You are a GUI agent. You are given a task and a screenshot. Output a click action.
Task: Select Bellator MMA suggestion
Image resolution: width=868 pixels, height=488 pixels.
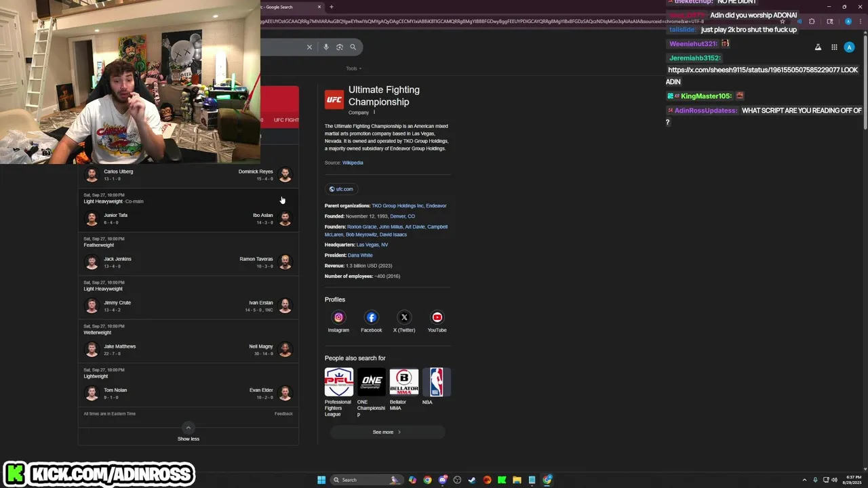click(404, 389)
